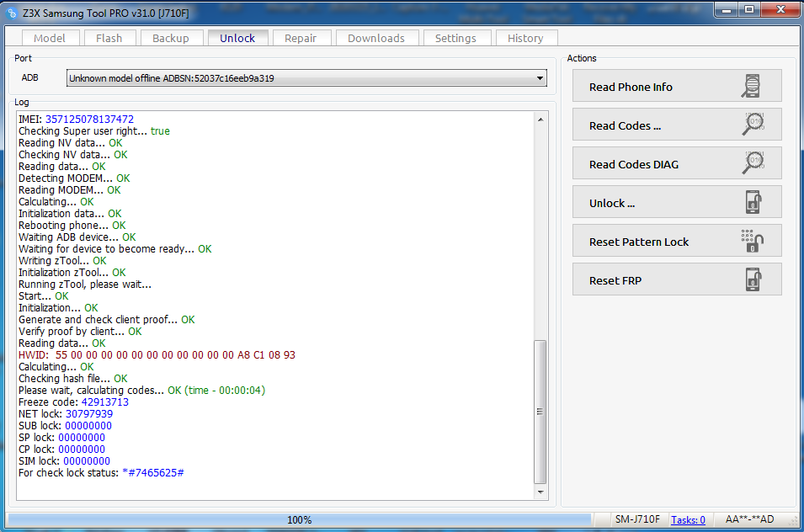
Task: Click the Verify proof by client line
Action: click(80, 331)
